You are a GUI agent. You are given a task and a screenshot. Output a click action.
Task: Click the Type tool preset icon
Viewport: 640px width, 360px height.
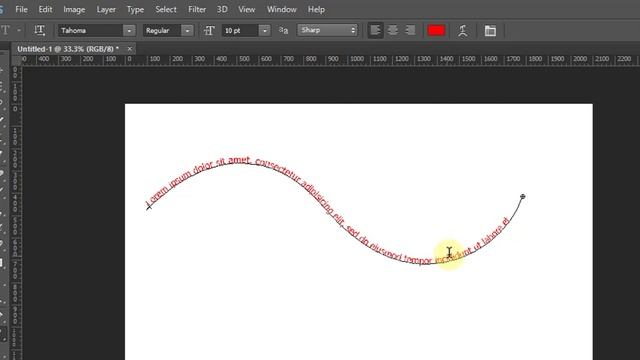(6, 30)
